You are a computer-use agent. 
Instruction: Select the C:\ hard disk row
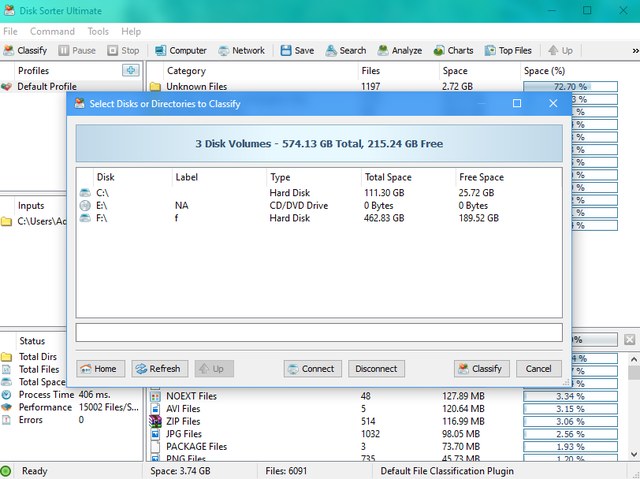(104, 192)
